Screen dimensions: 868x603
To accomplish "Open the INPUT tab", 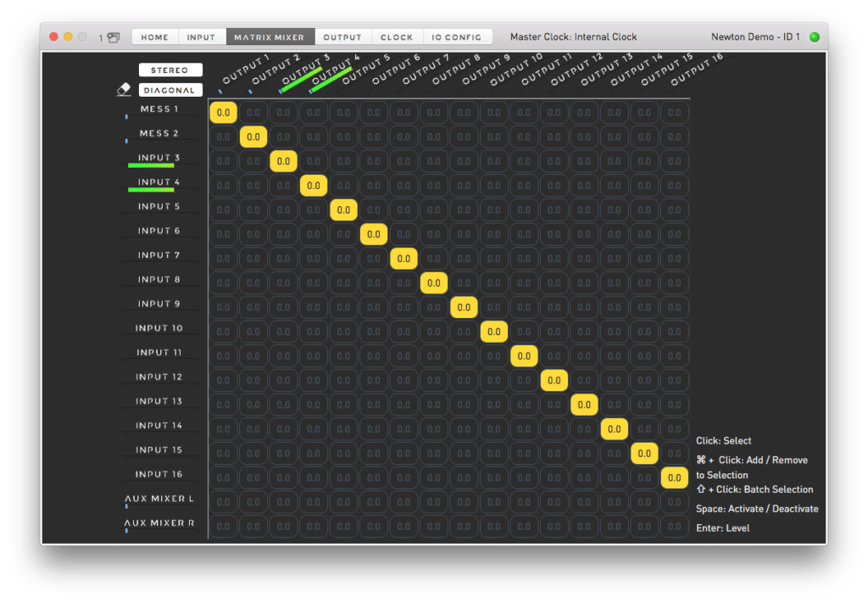I will [x=202, y=37].
